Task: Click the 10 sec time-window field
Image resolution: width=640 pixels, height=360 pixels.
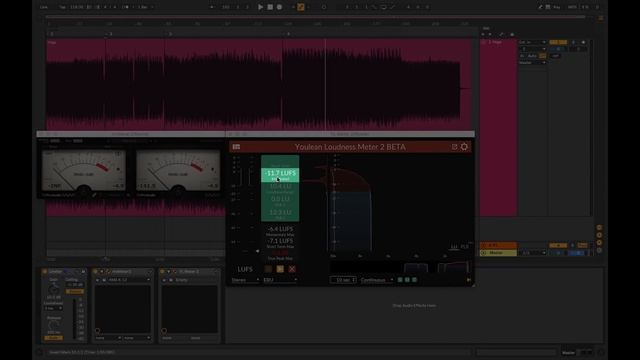Action: point(343,280)
